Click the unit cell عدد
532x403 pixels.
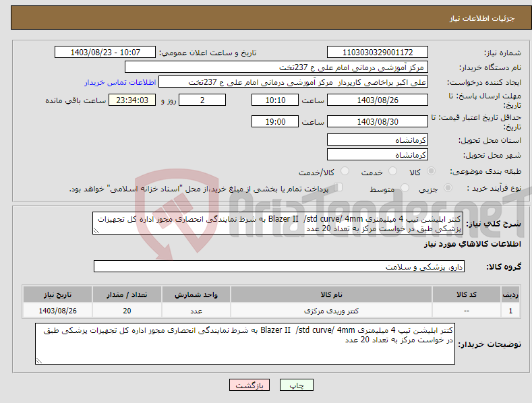pos(196,311)
